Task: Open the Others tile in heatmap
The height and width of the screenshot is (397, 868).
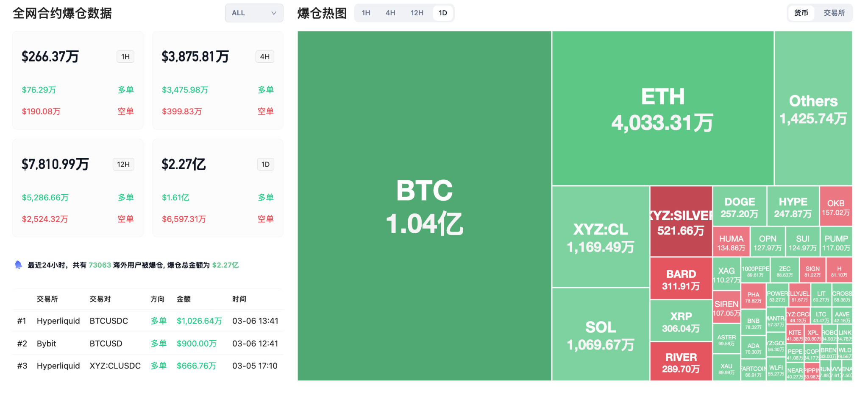Action: point(813,108)
